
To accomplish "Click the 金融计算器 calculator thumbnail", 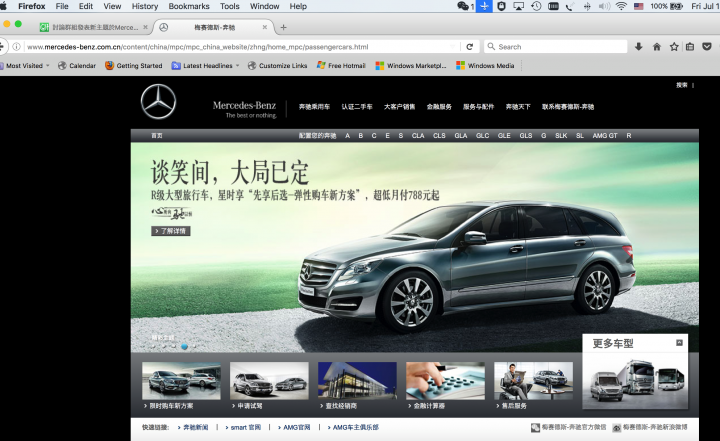I will click(x=445, y=380).
